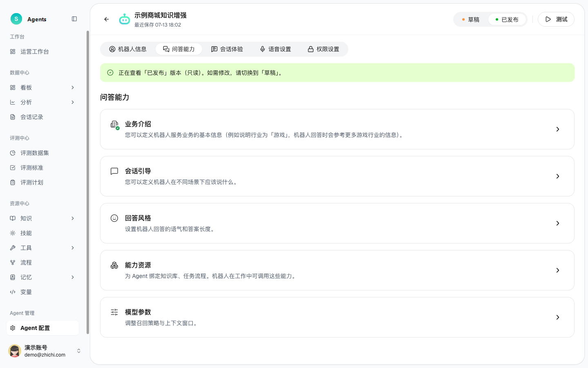Open 模型参数 with its right chevron
588x368 pixels.
tap(558, 317)
